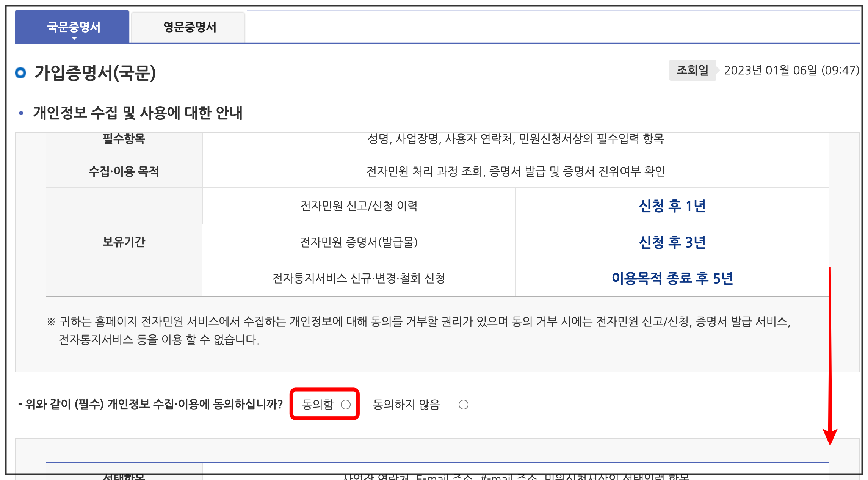Click the small arrow under 국문증명서 tab
The width and height of the screenshot is (868, 480).
74,38
